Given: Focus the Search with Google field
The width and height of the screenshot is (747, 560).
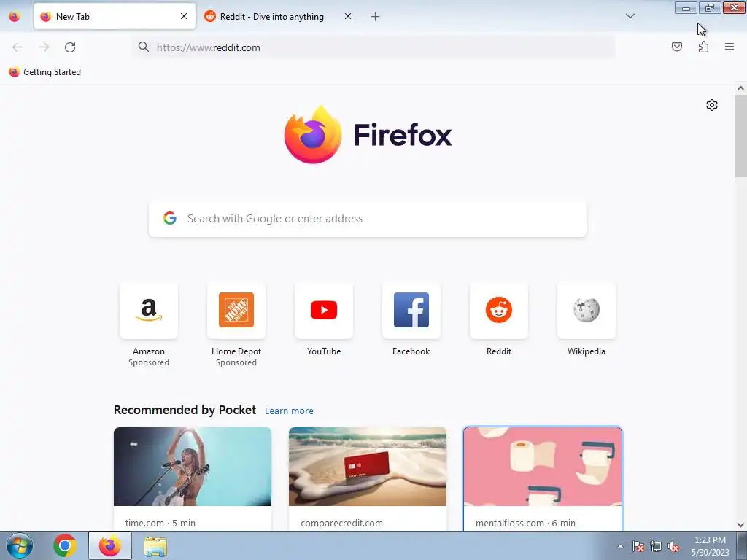Looking at the screenshot, I should (x=368, y=219).
